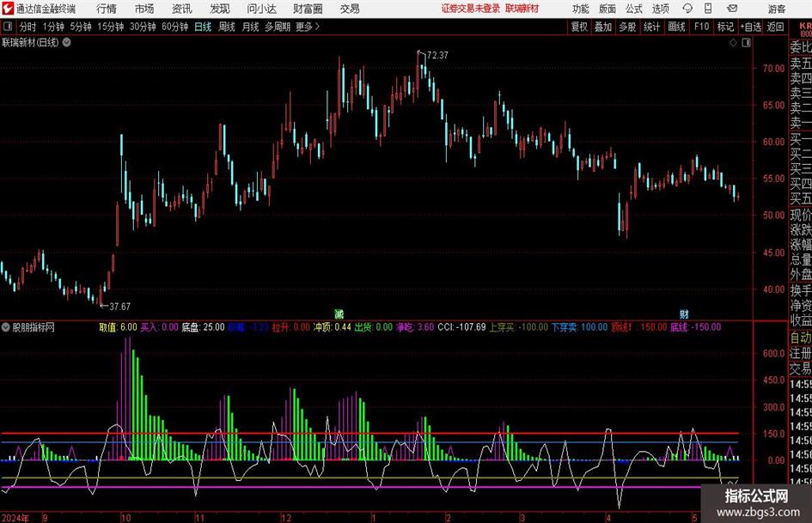The image size is (812, 523).
Task: Click the 证券交易未登录 login link
Action: (471, 9)
